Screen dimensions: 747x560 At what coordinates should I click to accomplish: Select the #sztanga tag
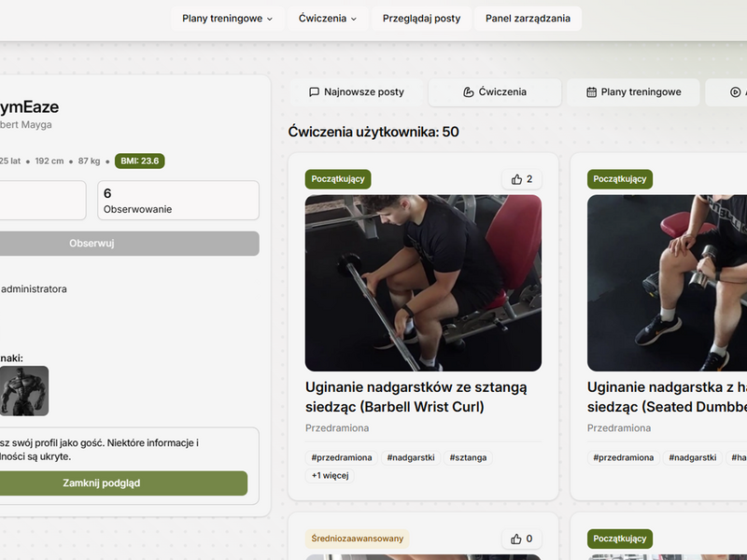pos(467,458)
